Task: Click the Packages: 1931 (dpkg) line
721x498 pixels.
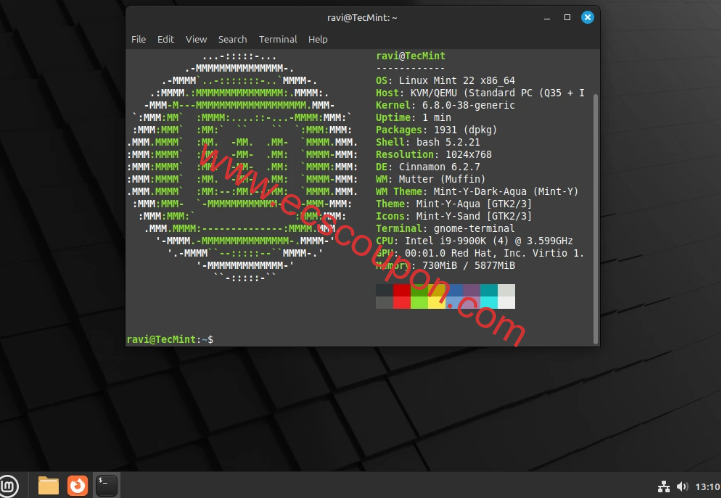Action: click(x=436, y=130)
